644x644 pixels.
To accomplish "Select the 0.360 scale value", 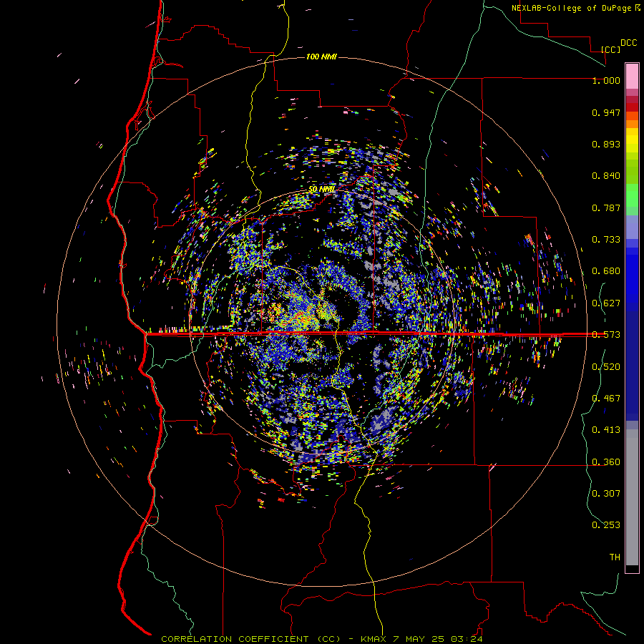I will tap(606, 462).
